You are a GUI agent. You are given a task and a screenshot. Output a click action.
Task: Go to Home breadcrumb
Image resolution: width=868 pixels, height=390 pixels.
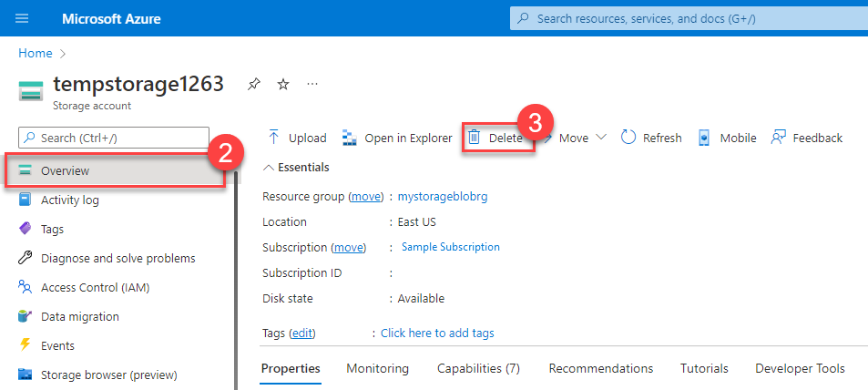[35, 53]
